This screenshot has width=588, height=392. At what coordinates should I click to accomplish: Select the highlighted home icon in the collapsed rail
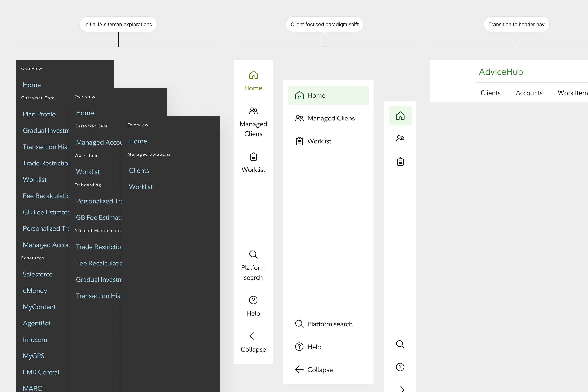pos(400,116)
